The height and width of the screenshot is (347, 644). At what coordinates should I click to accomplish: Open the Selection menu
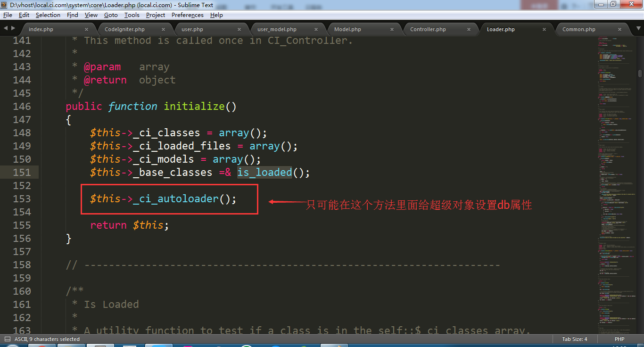(x=48, y=15)
